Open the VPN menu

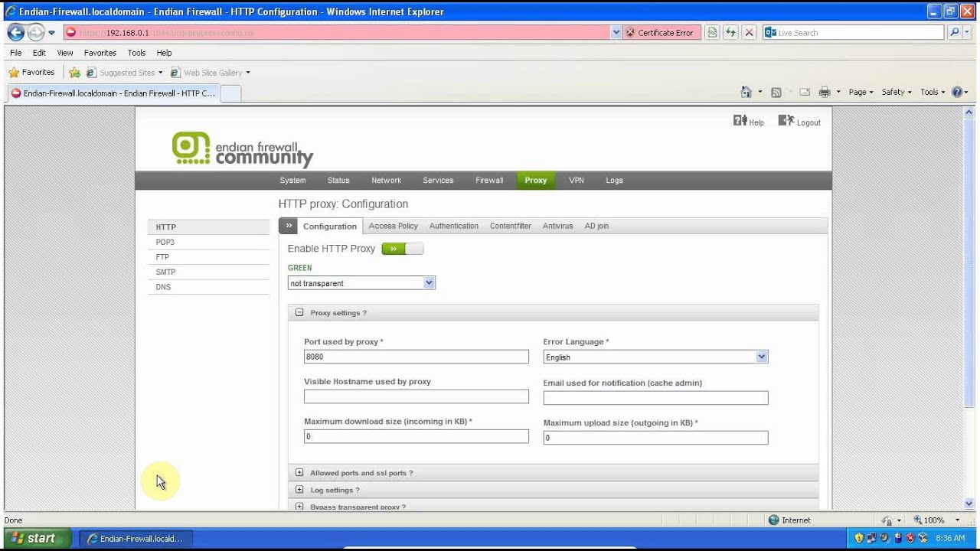click(x=577, y=181)
